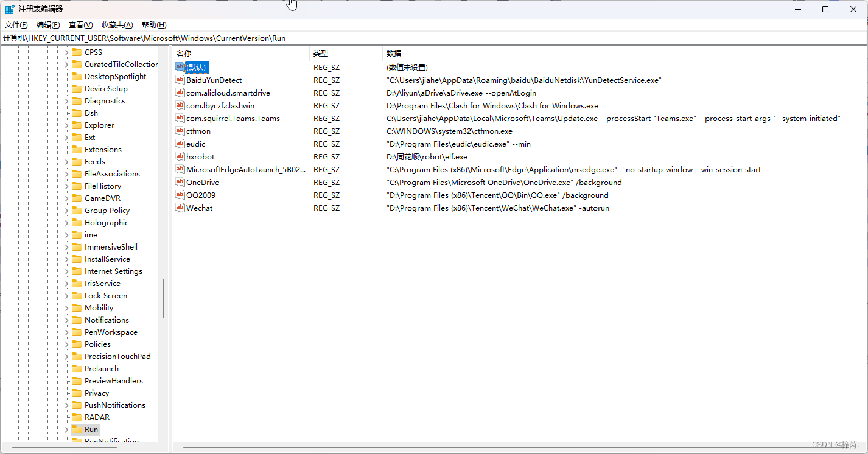Click the folder icon of the RADAR key

point(77,417)
